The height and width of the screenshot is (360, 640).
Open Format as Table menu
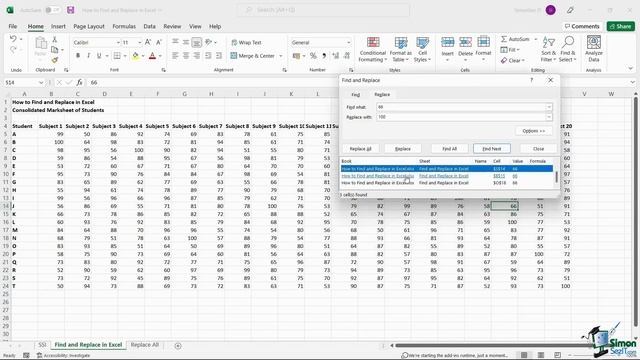[x=400, y=49]
